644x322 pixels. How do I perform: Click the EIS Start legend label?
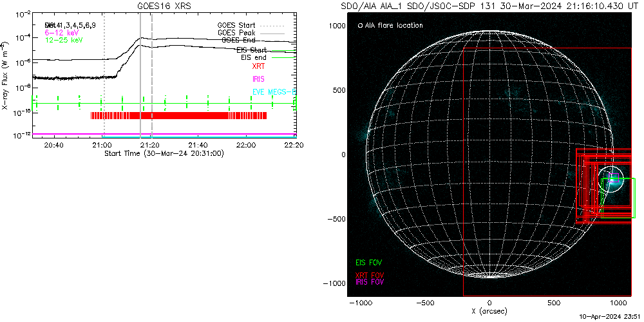(251, 50)
